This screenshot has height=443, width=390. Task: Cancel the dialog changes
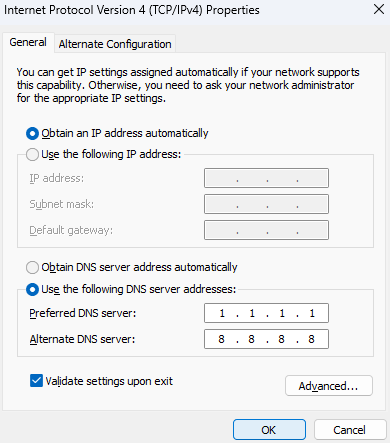pyautogui.click(x=350, y=430)
